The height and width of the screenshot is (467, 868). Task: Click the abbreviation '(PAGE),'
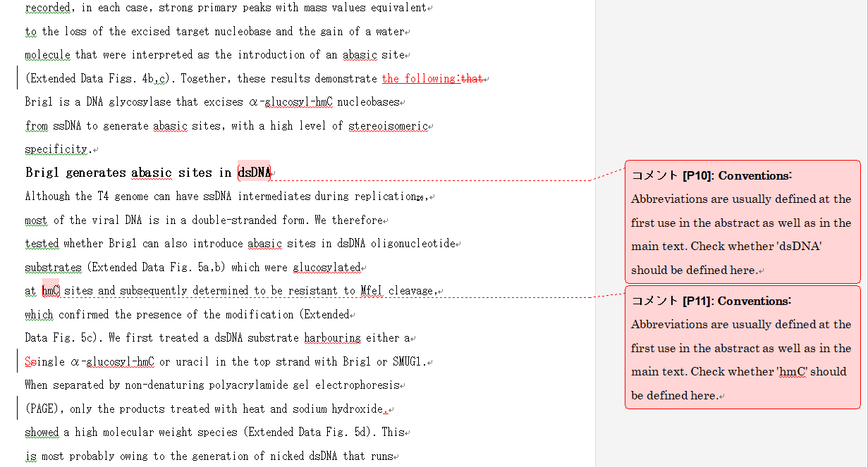click(46, 409)
